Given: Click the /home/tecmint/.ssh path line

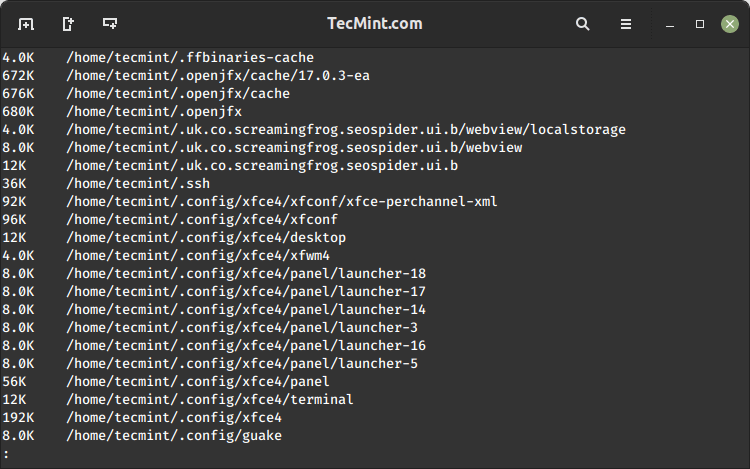Looking at the screenshot, I should click(138, 183).
